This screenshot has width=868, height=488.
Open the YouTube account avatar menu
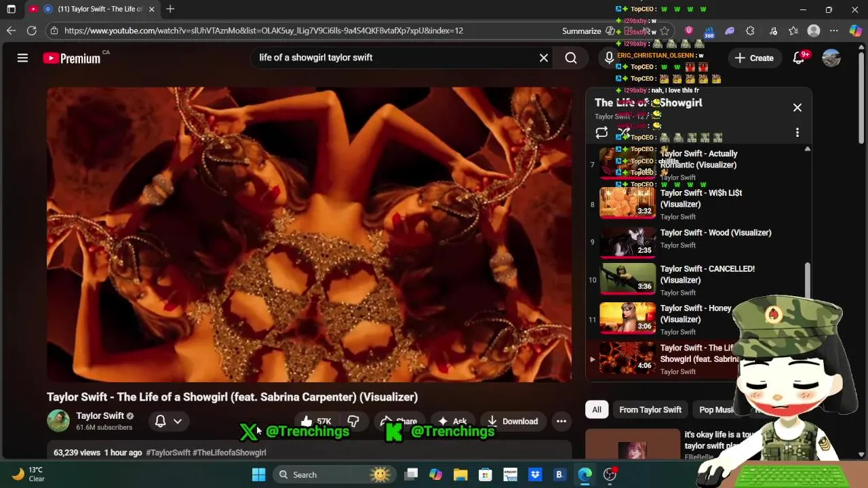click(831, 58)
